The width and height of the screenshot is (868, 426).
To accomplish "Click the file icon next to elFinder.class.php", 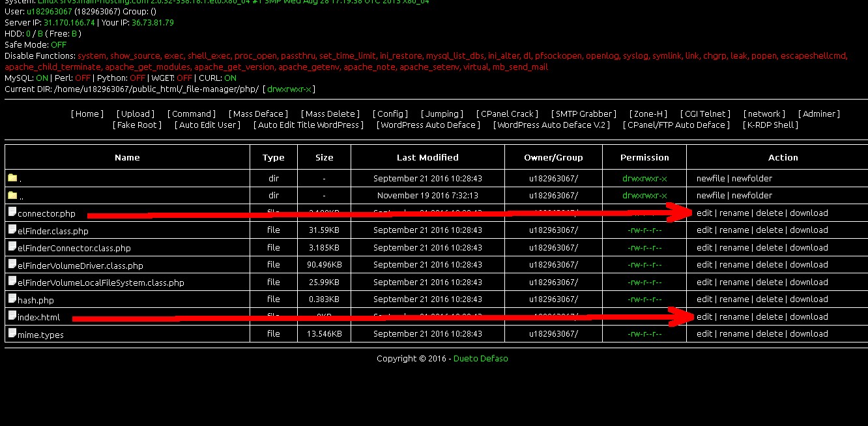I will (12, 230).
